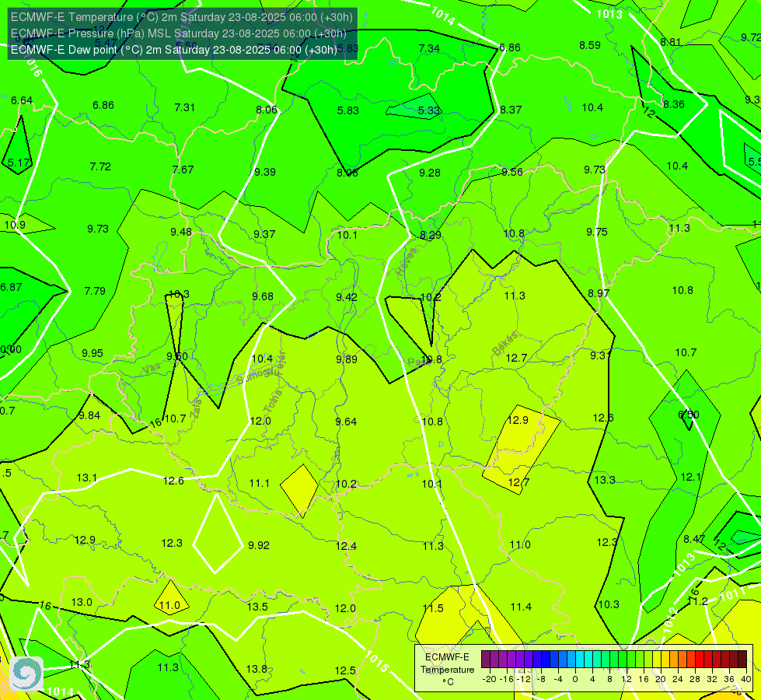Image resolution: width=761 pixels, height=700 pixels.
Task: Click the 9.48 temperature value
Action: (x=181, y=233)
